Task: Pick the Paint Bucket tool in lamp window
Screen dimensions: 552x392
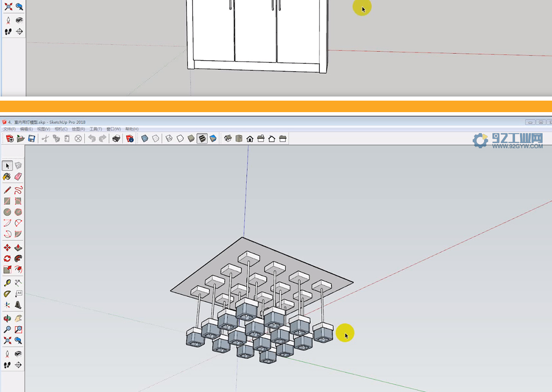Action: (7, 176)
